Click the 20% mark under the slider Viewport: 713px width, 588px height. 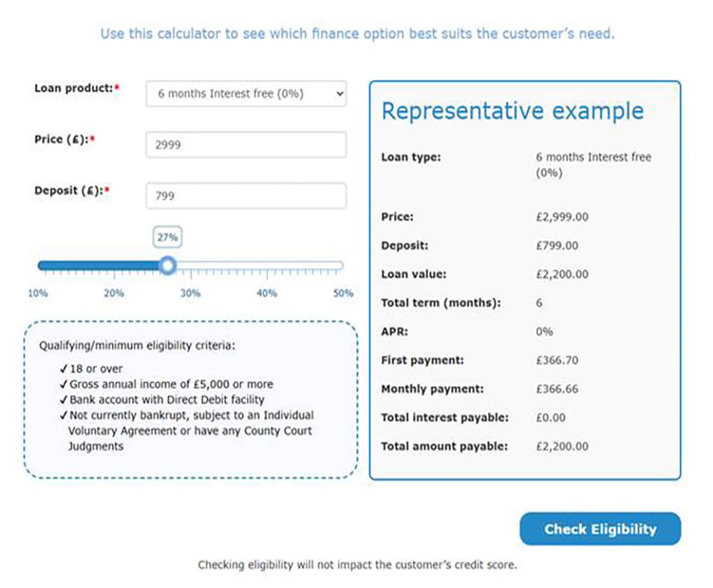point(114,294)
